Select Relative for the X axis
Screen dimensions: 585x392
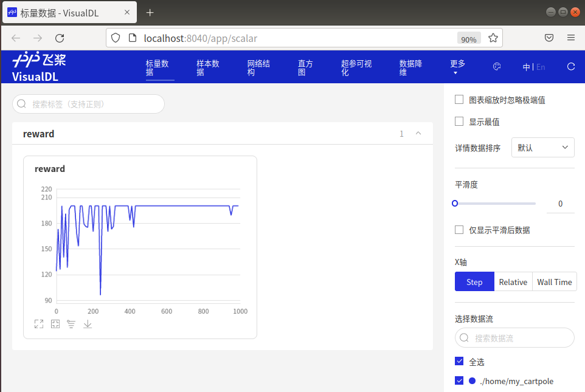click(x=513, y=282)
